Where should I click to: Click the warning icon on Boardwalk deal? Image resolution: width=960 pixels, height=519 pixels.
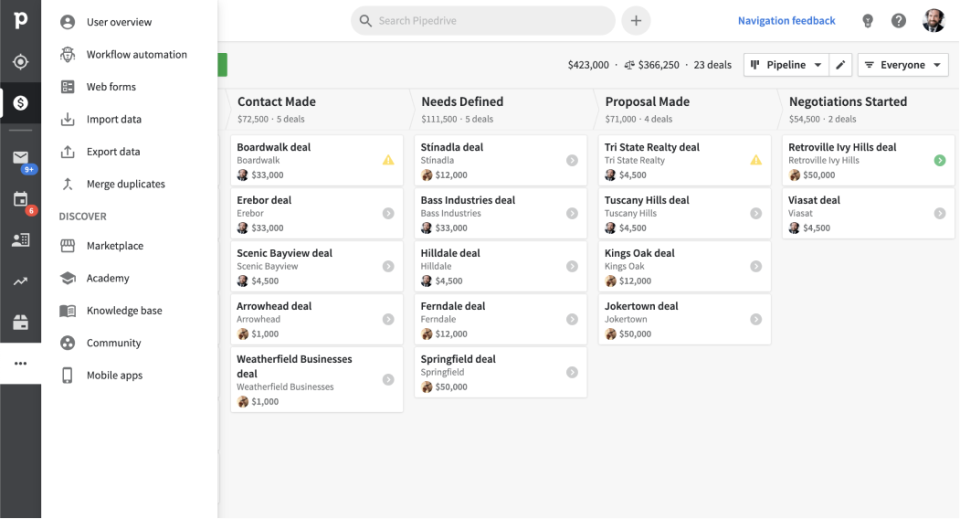tap(388, 160)
